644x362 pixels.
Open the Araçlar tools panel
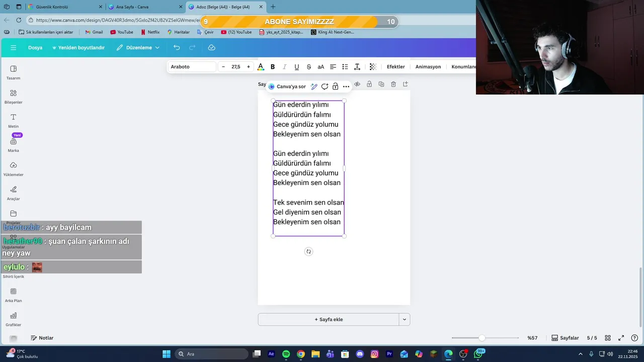click(x=13, y=193)
